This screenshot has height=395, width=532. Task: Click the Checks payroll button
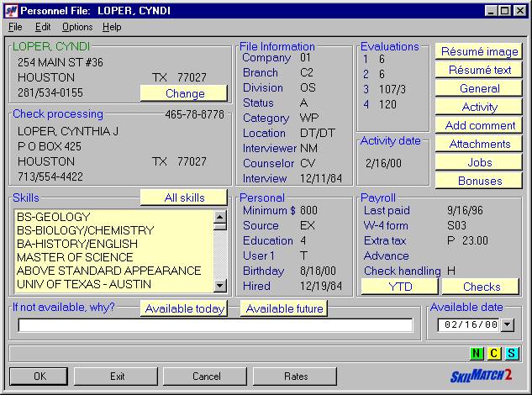pos(481,287)
